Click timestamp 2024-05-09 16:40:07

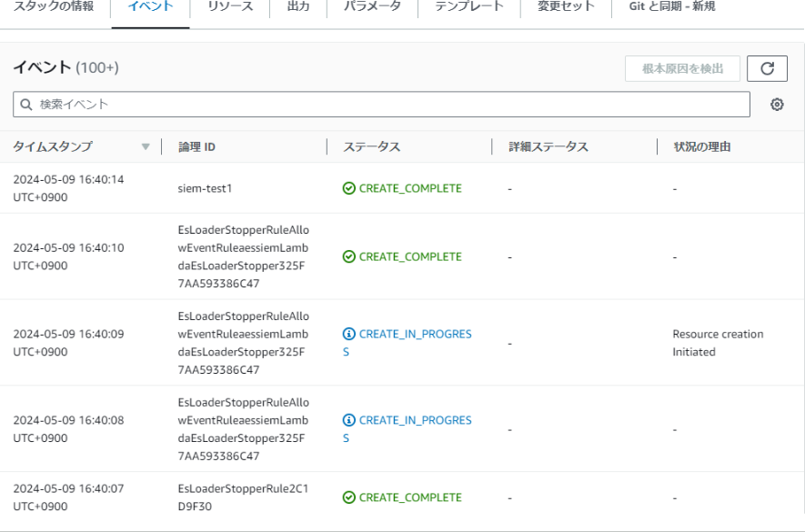coord(68,497)
